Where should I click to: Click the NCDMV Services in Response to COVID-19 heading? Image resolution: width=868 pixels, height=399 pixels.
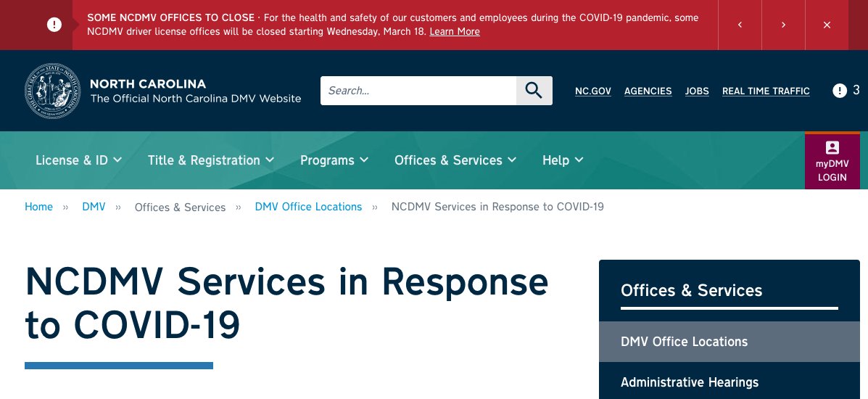coord(286,303)
